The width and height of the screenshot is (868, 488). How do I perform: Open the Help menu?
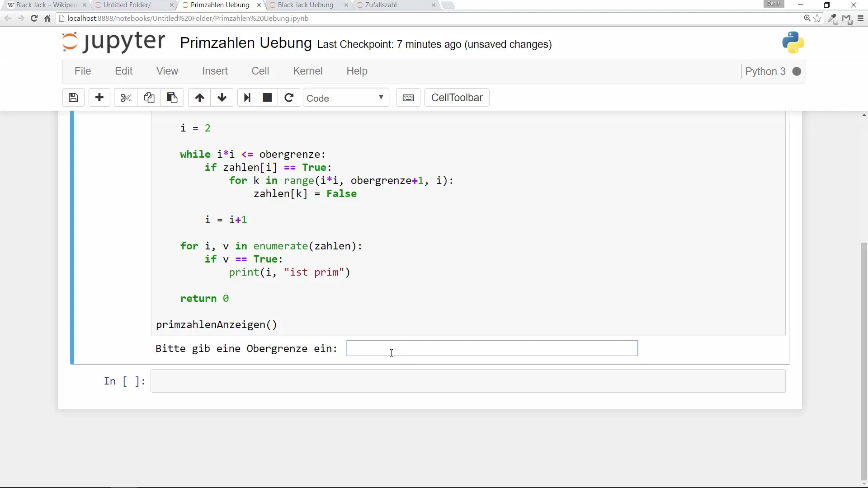[x=357, y=71]
